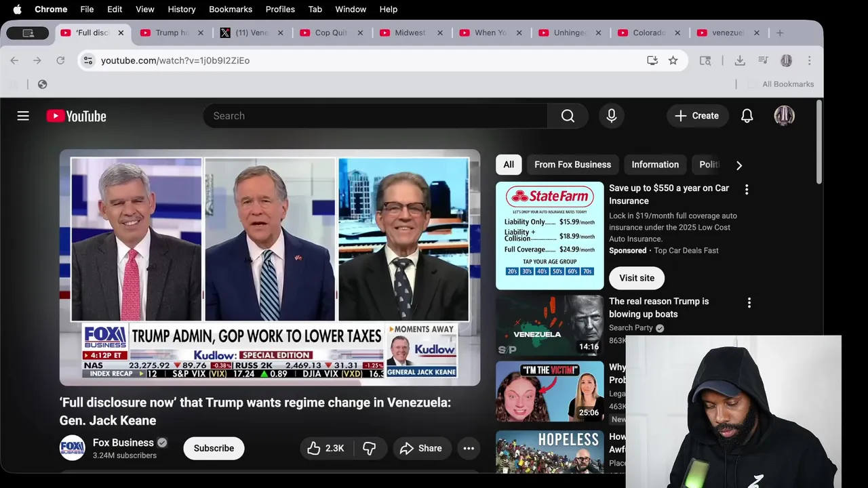Open the Chrome three-dot menu
The image size is (868, 488).
[809, 60]
